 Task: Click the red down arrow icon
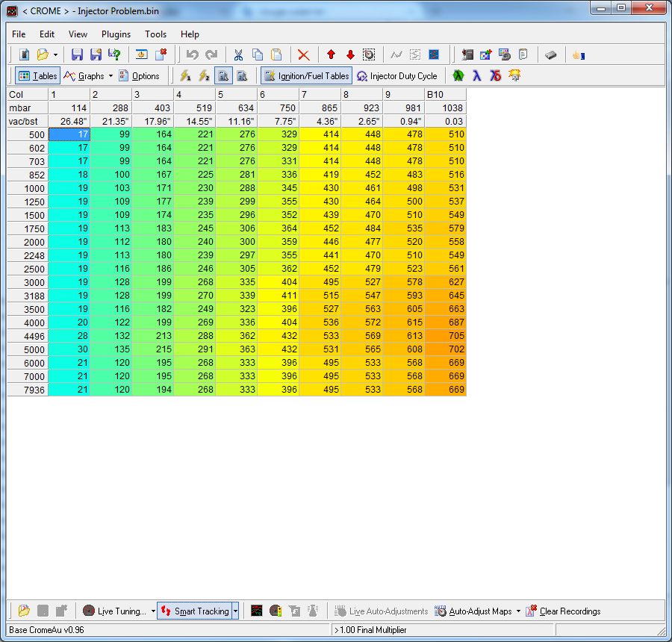349,54
